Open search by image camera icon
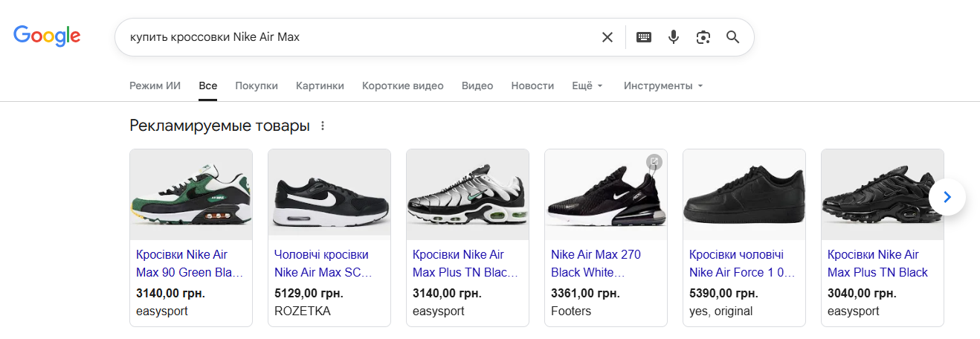980x339 pixels. (703, 37)
